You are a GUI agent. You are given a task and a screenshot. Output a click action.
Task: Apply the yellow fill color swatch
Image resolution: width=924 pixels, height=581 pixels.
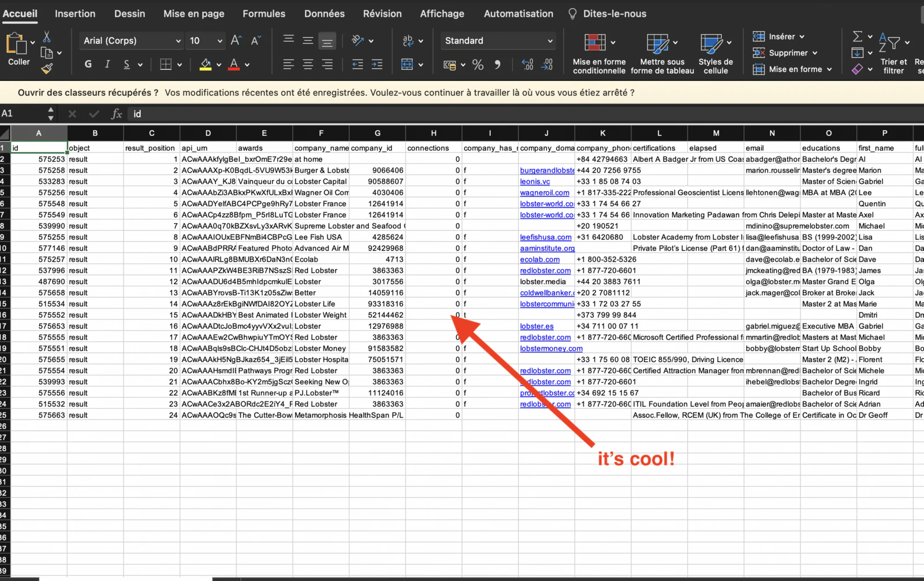(x=206, y=64)
